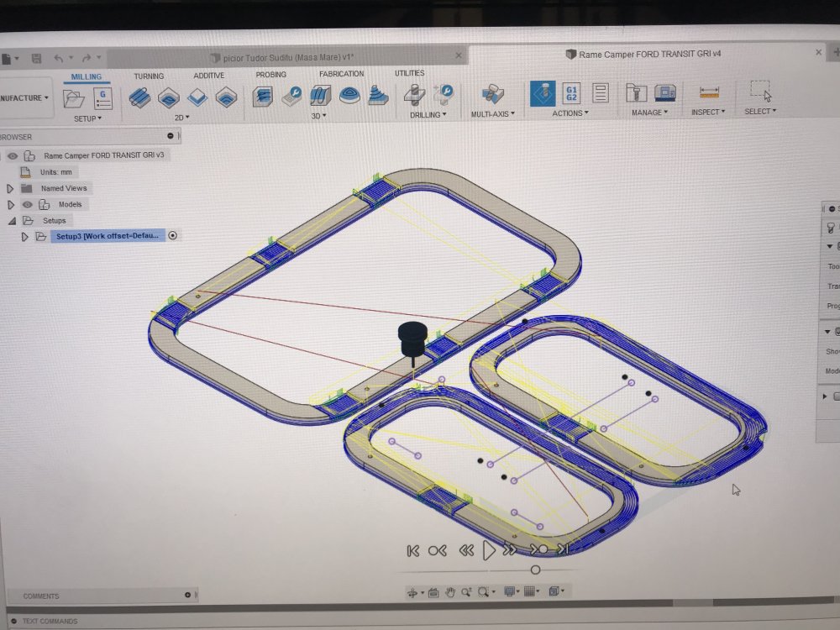Switch to picior Tudor Suditu document tab
The height and width of the screenshot is (630, 840).
click(284, 56)
